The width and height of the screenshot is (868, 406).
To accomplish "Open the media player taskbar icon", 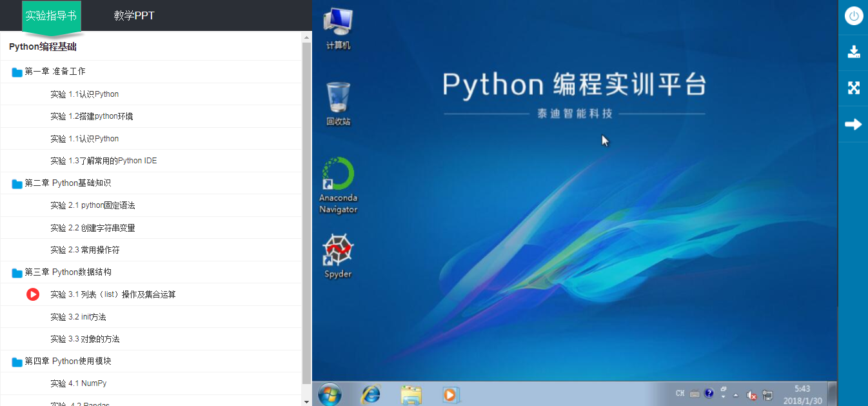I will coord(451,394).
